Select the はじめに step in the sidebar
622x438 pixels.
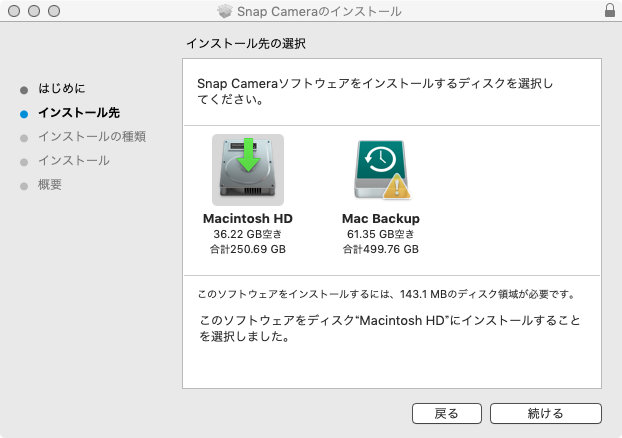(61, 88)
